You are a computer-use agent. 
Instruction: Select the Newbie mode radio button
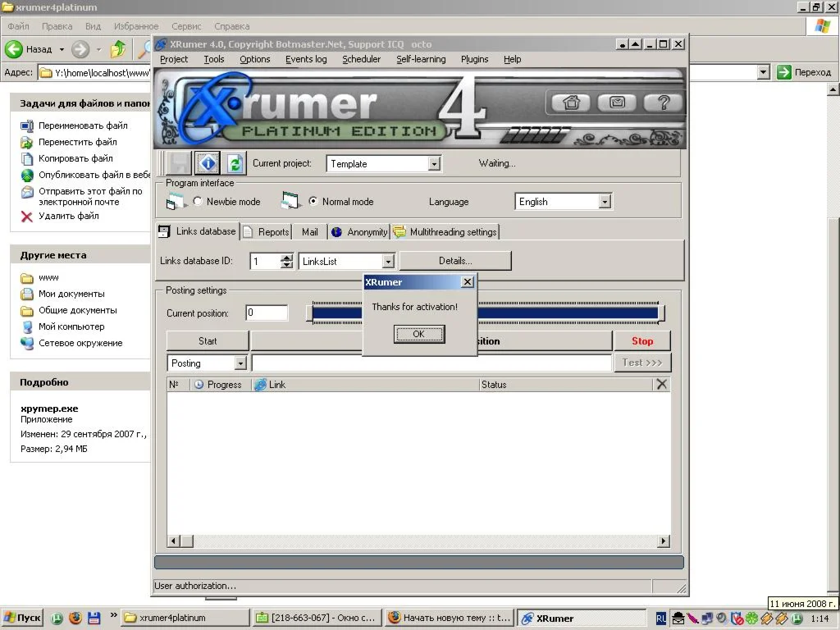coord(198,201)
